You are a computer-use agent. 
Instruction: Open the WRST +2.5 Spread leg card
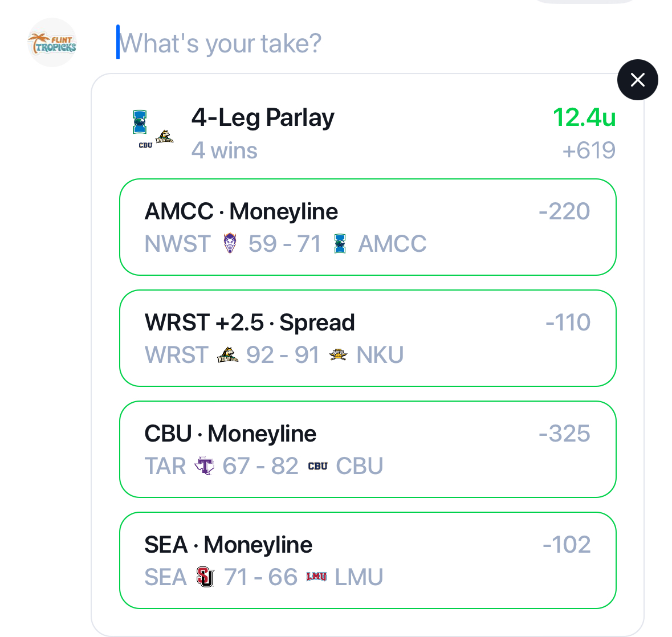coord(368,338)
